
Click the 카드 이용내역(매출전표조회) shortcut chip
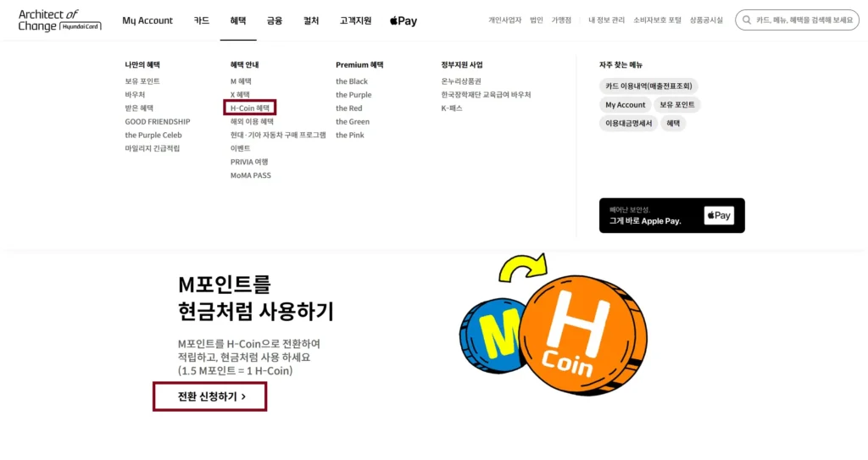tap(648, 86)
